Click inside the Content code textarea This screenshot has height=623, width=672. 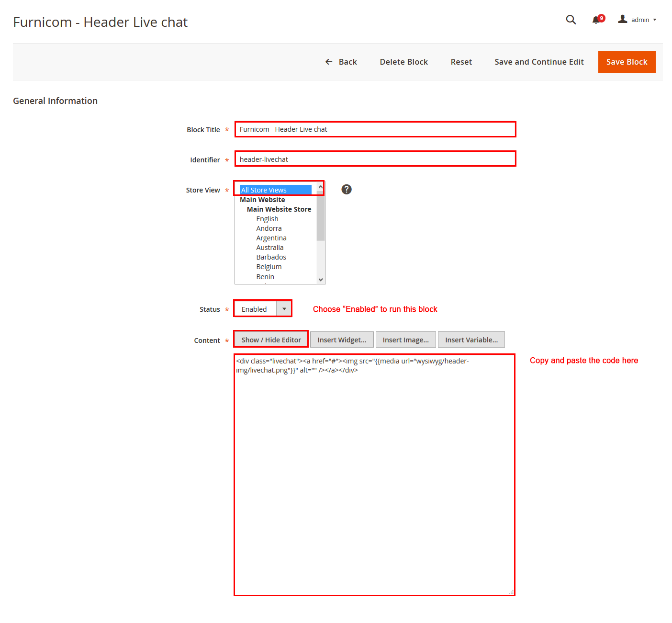click(374, 475)
